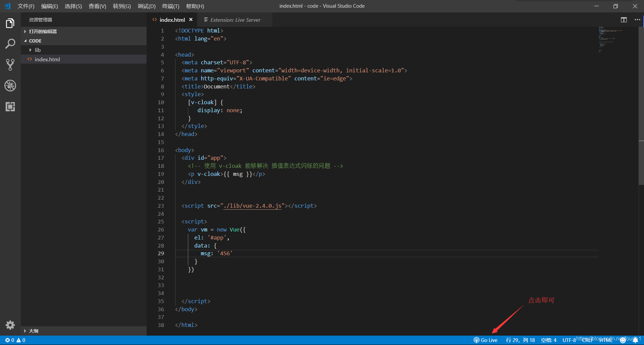Click the <title>Document</title> line
Viewport: 644px width, 345px height.
(x=218, y=86)
